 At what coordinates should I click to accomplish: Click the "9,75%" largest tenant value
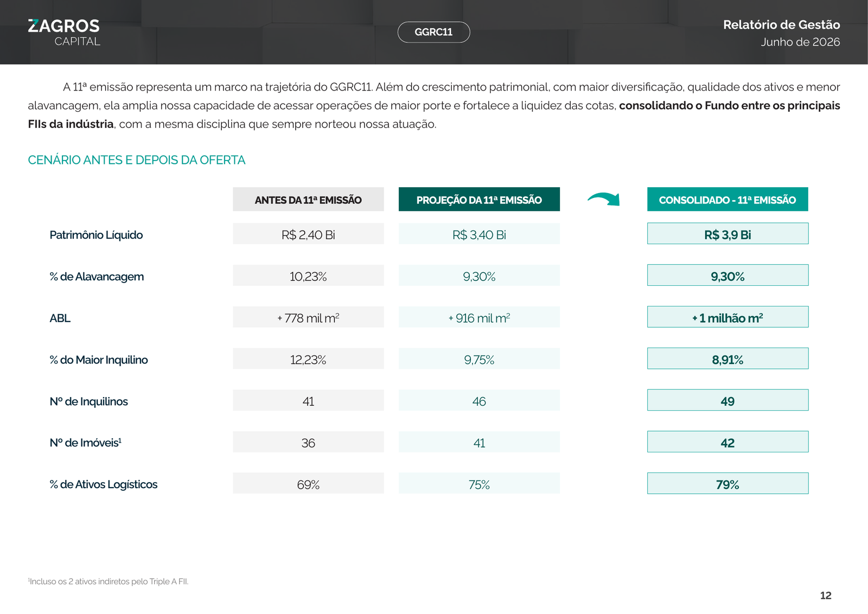pos(479,360)
